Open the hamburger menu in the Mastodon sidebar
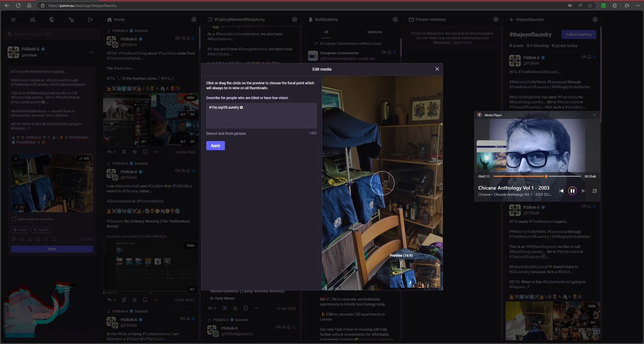This screenshot has height=344, width=644. tap(13, 20)
